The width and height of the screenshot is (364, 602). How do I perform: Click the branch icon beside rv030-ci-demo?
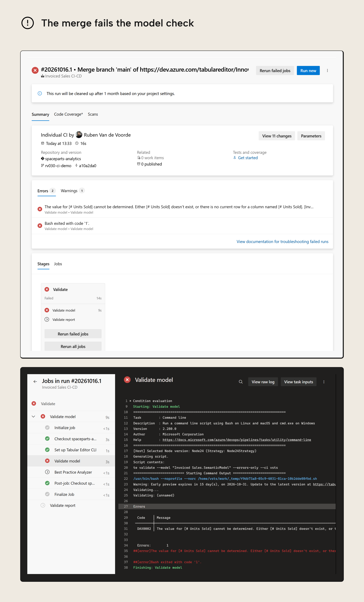click(x=42, y=165)
